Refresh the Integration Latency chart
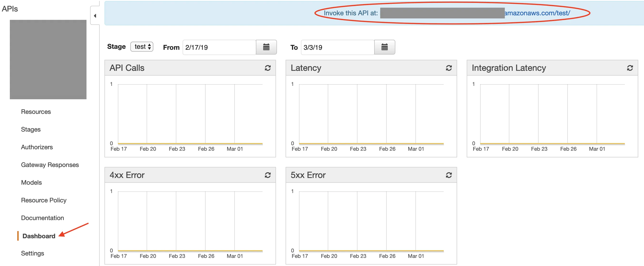The width and height of the screenshot is (644, 266). coord(630,68)
